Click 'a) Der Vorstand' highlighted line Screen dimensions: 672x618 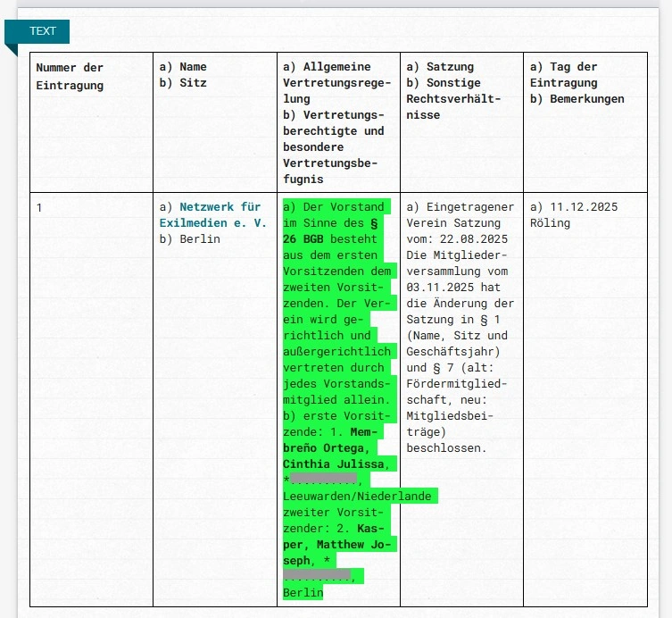point(334,206)
